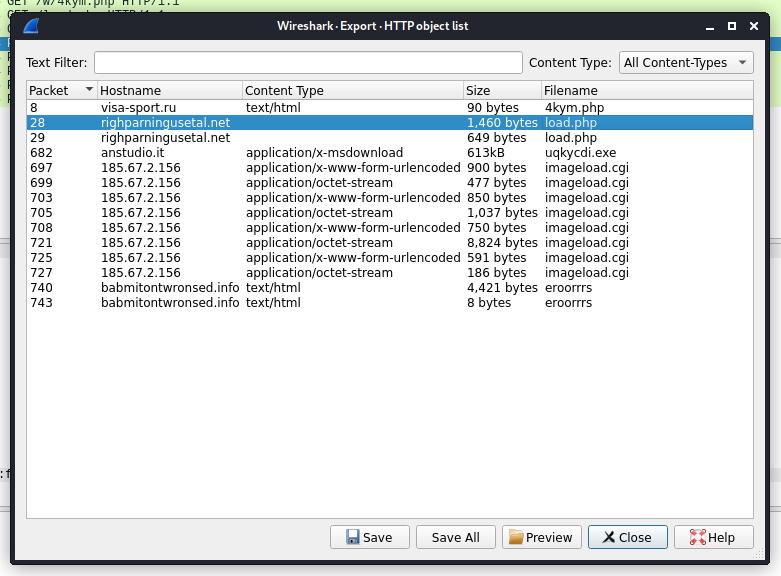The image size is (781, 576).
Task: Select the 8,824 bytes size cell
Action: click(502, 242)
